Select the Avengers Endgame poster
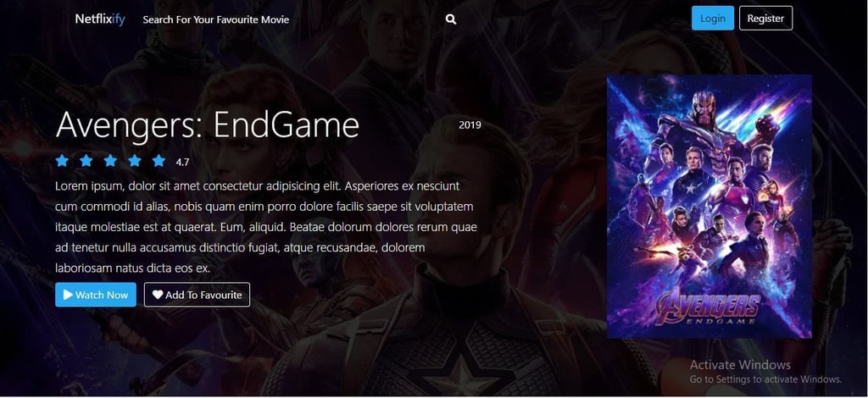Image resolution: width=868 pixels, height=398 pixels. pos(709,206)
